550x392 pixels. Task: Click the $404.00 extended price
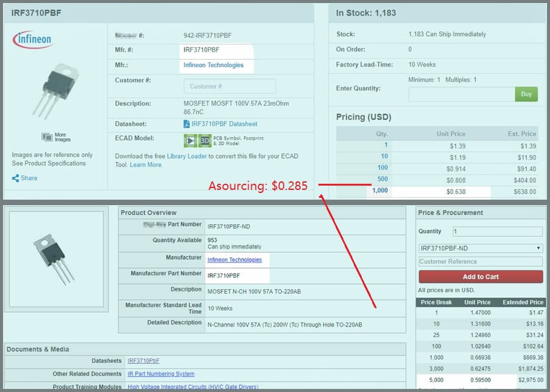tap(525, 180)
